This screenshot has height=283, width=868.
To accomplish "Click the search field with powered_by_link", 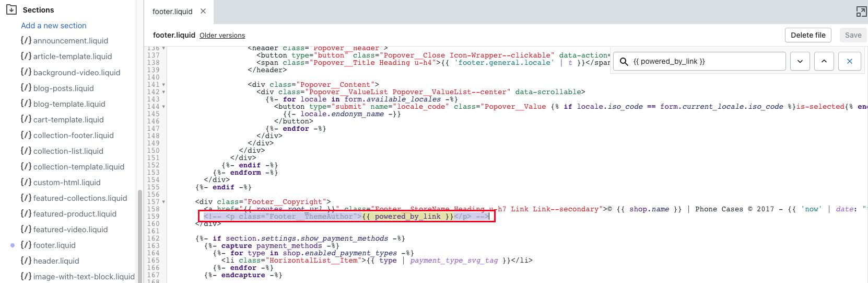I will (x=700, y=61).
